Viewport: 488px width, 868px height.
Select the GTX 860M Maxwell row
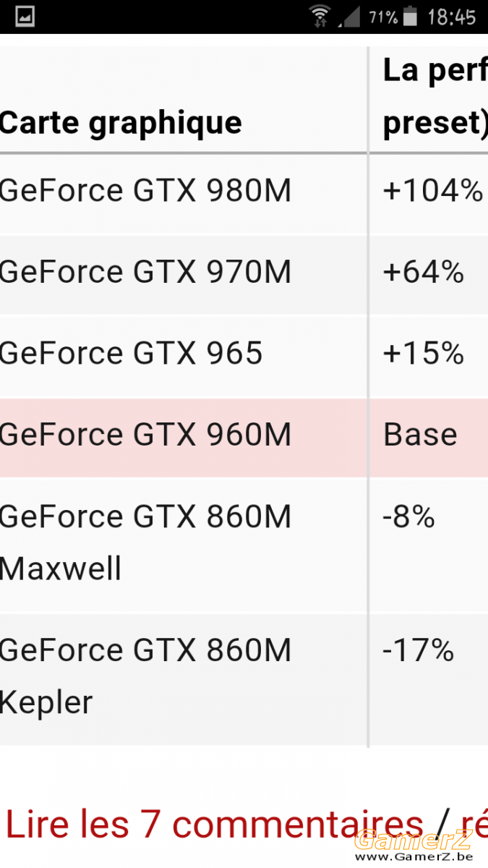coord(244,542)
